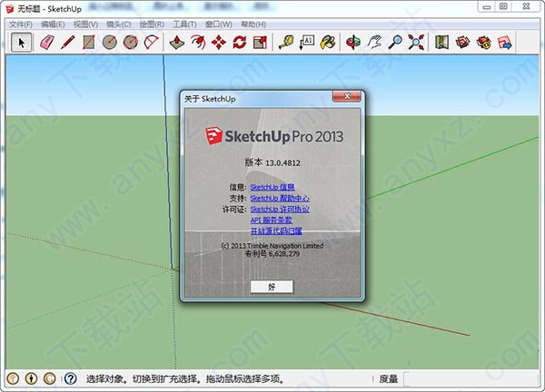
Task: Select the Rotate tool
Action: coord(240,43)
